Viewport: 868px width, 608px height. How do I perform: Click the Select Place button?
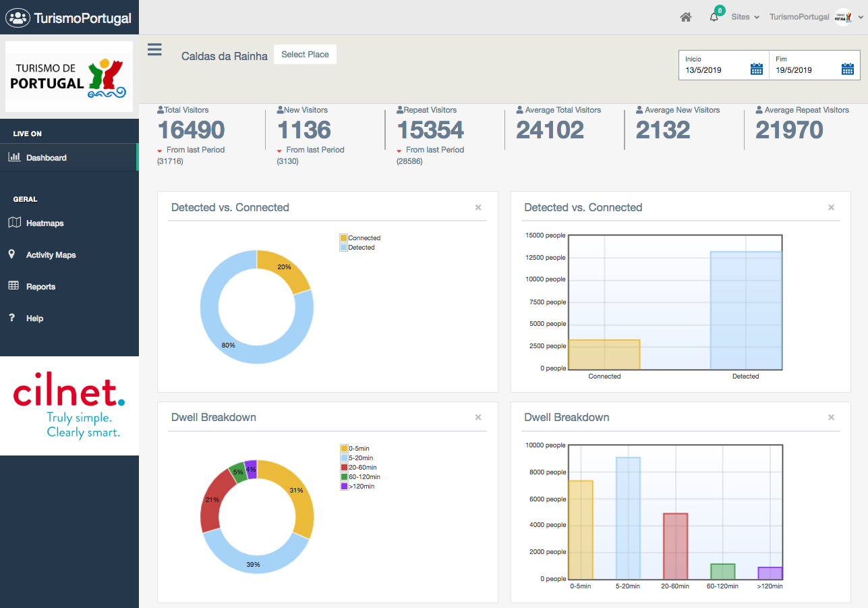point(305,55)
